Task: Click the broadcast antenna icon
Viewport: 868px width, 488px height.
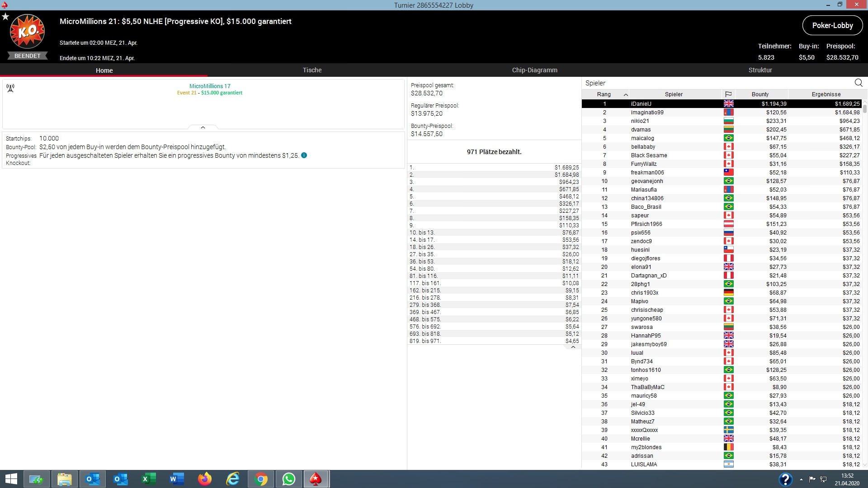Action: [x=10, y=88]
